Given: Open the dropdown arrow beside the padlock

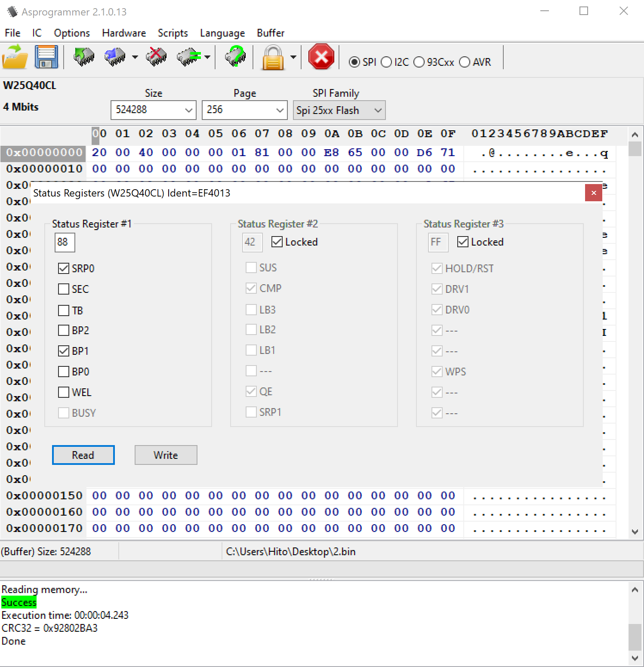Looking at the screenshot, I should (293, 57).
